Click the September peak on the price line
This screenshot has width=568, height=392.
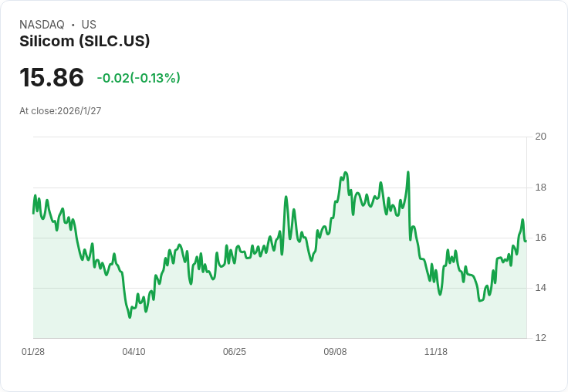pos(345,172)
